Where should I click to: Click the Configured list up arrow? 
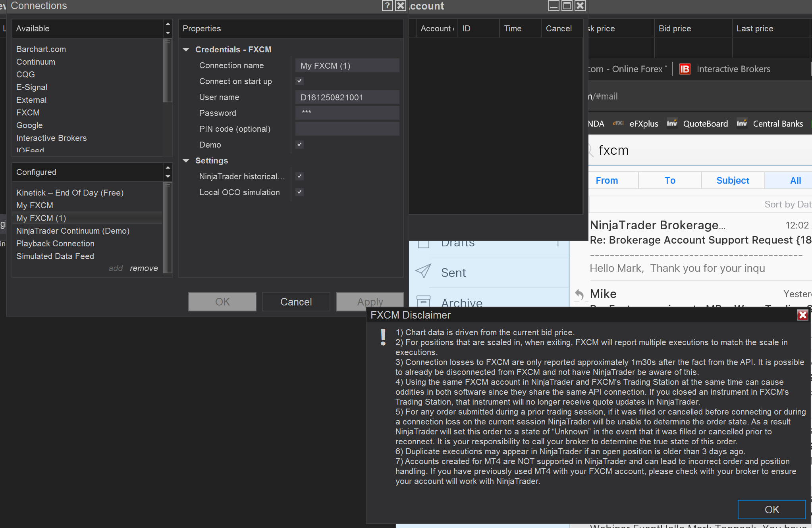(x=168, y=167)
